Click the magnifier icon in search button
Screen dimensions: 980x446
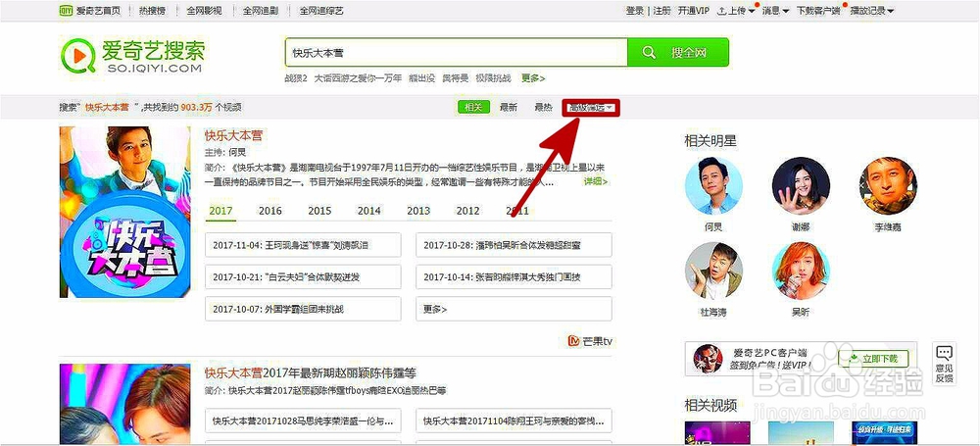click(649, 52)
